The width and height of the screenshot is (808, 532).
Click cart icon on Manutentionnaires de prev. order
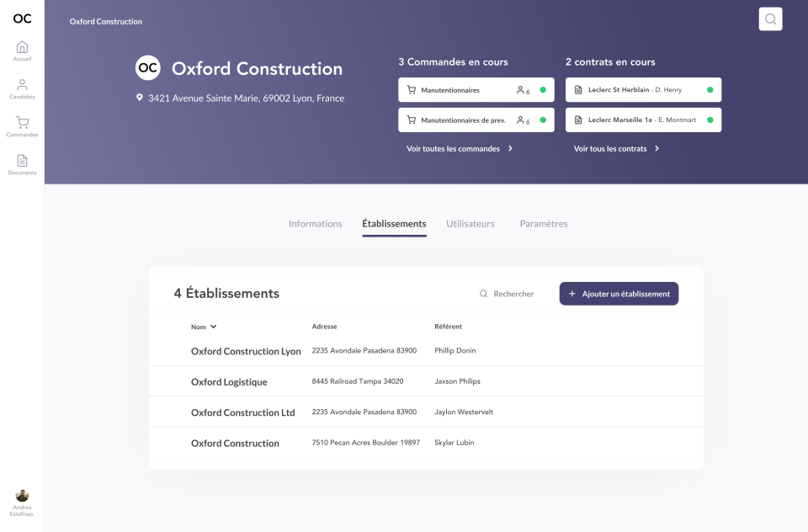point(412,120)
